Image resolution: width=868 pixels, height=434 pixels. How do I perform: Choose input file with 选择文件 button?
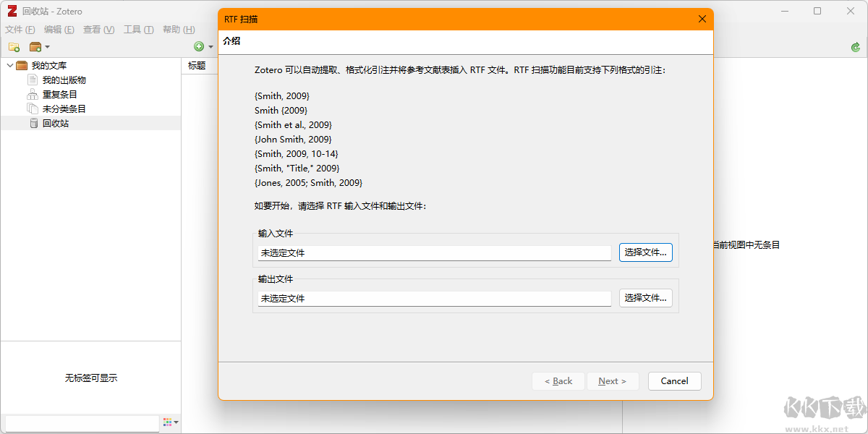[x=645, y=252]
